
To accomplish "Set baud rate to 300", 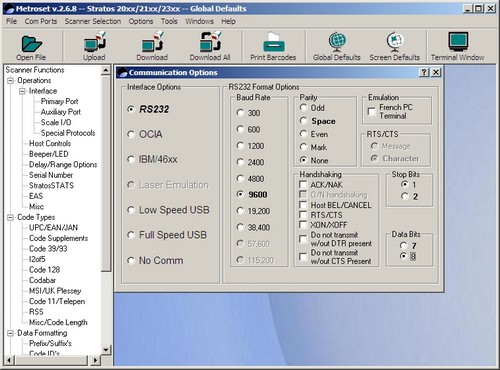I will [x=240, y=113].
